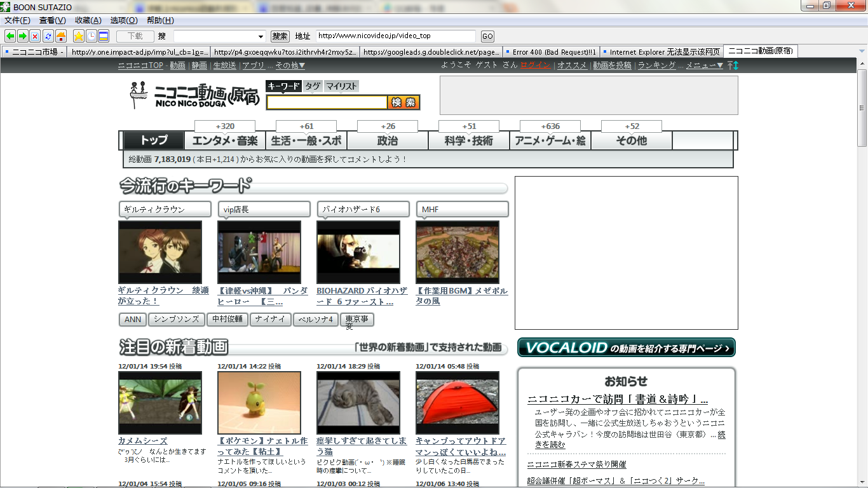Click the シンプソンズ keyword button
The image size is (868, 488).
pos(177,320)
